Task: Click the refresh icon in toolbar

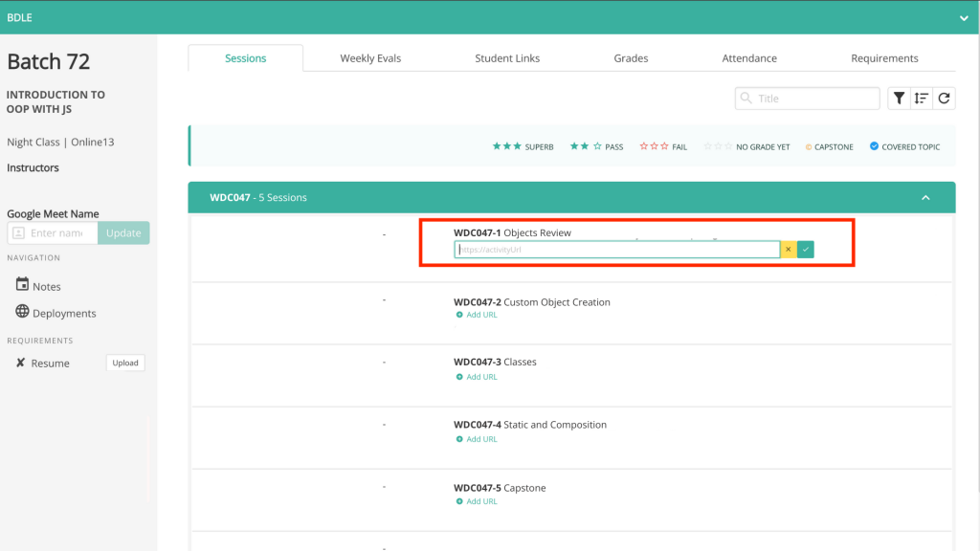Action: coord(944,99)
